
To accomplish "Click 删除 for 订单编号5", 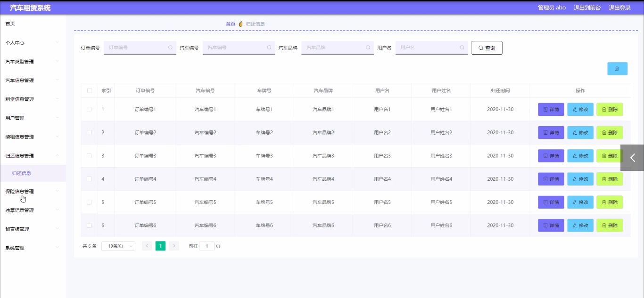I will click(610, 202).
